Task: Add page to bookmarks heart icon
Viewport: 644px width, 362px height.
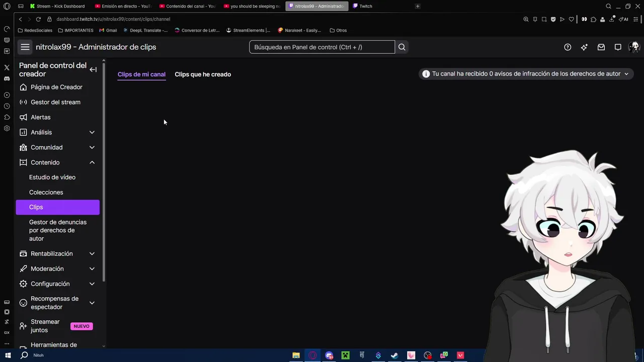Action: pos(571,19)
